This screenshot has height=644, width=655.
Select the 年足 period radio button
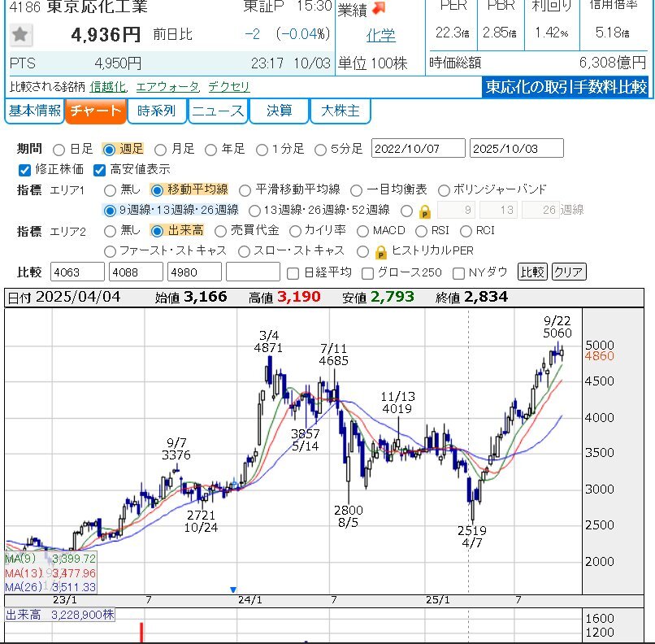(x=210, y=150)
